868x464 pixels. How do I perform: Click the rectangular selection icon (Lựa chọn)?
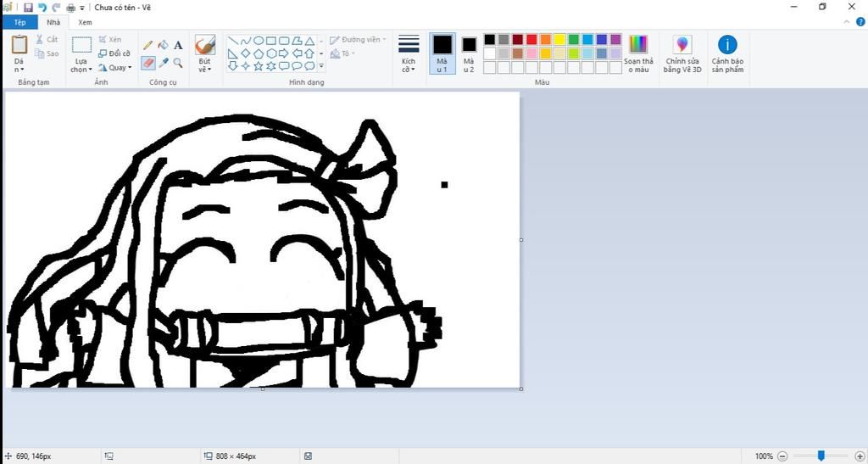(x=82, y=45)
